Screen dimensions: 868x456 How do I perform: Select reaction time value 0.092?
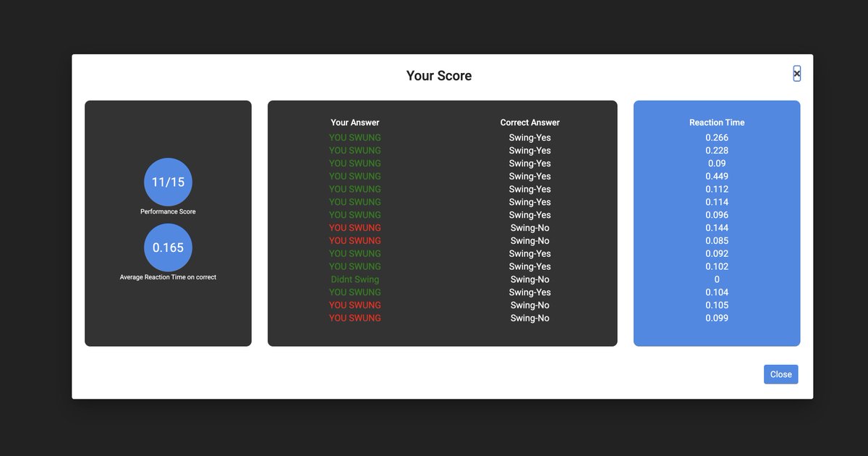pyautogui.click(x=717, y=254)
